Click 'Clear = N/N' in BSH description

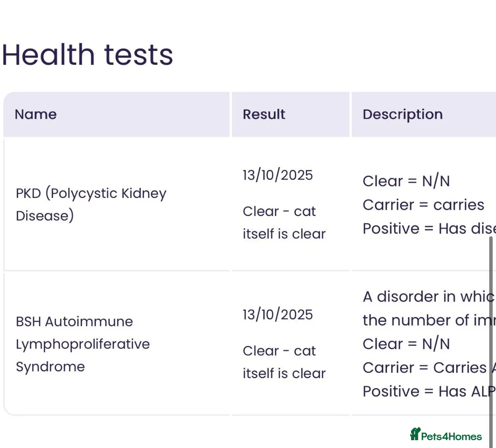click(406, 344)
